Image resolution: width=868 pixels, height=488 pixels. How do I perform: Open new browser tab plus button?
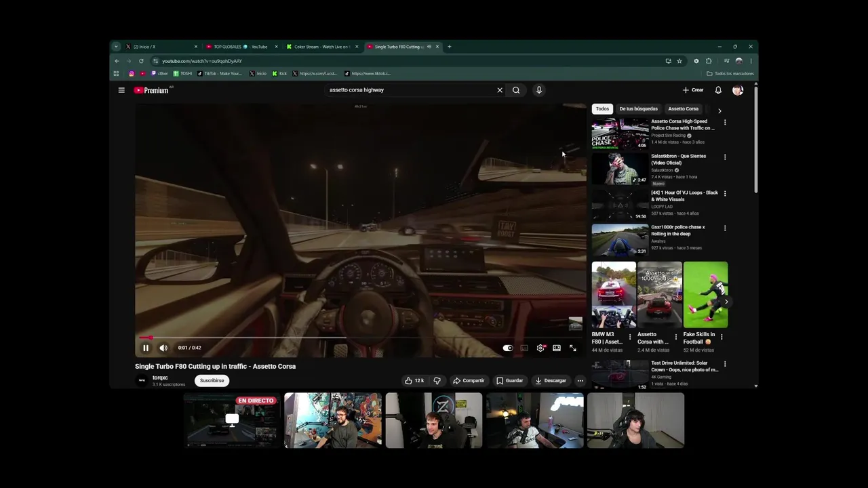(449, 47)
